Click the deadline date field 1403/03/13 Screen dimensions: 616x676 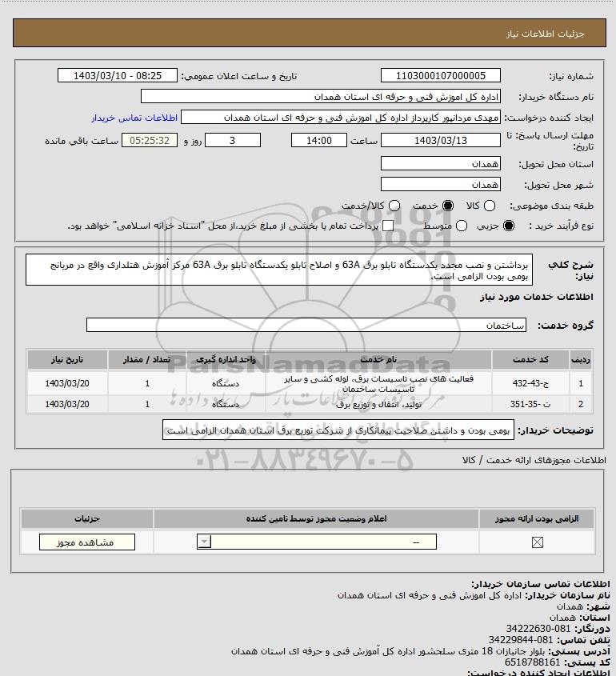(441, 140)
